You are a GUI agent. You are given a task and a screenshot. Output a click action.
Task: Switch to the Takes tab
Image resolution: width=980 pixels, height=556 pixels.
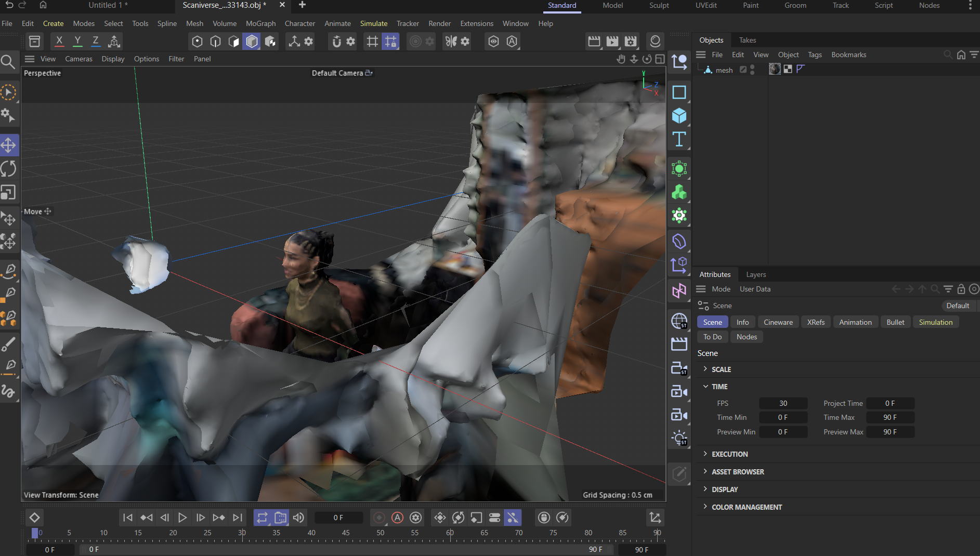pyautogui.click(x=747, y=40)
